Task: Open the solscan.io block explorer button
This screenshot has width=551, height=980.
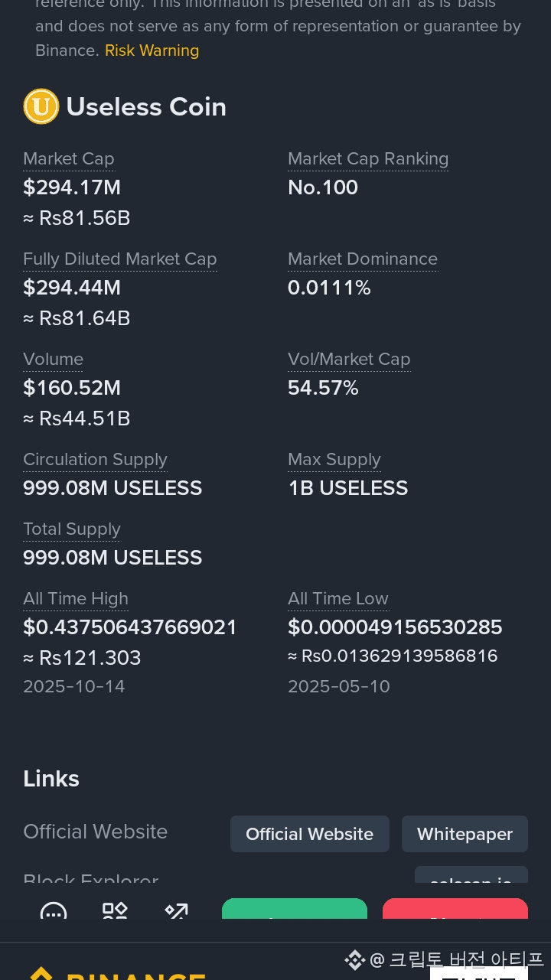Action: click(x=471, y=875)
